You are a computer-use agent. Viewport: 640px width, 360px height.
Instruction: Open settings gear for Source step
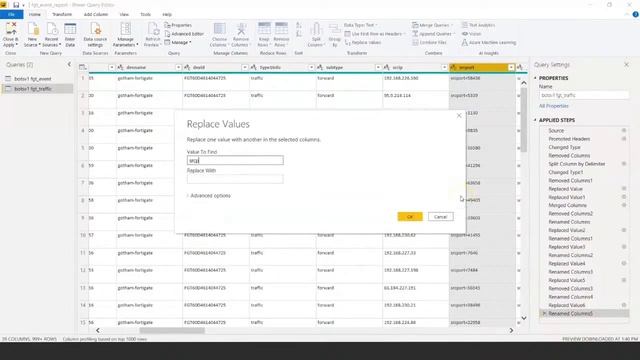point(624,131)
